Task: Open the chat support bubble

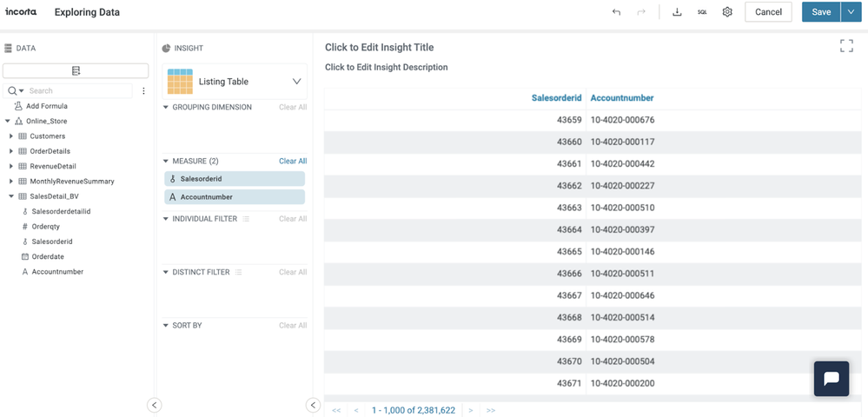Action: click(831, 379)
